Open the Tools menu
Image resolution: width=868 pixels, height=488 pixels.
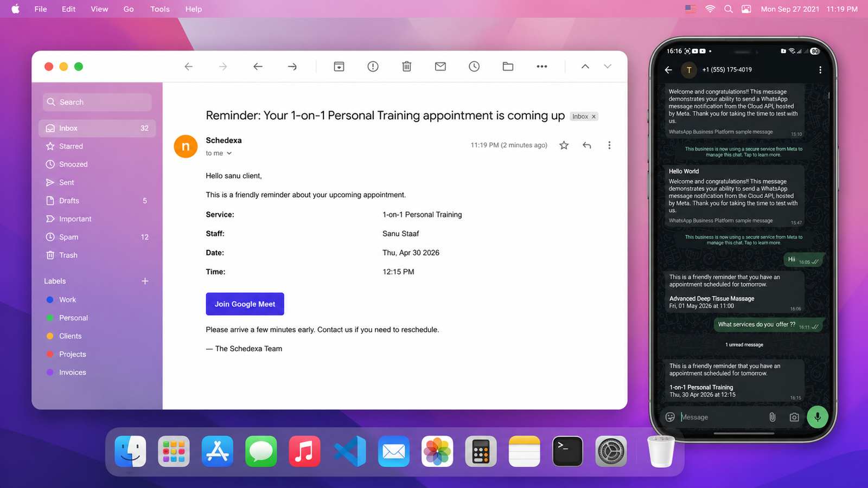[160, 9]
